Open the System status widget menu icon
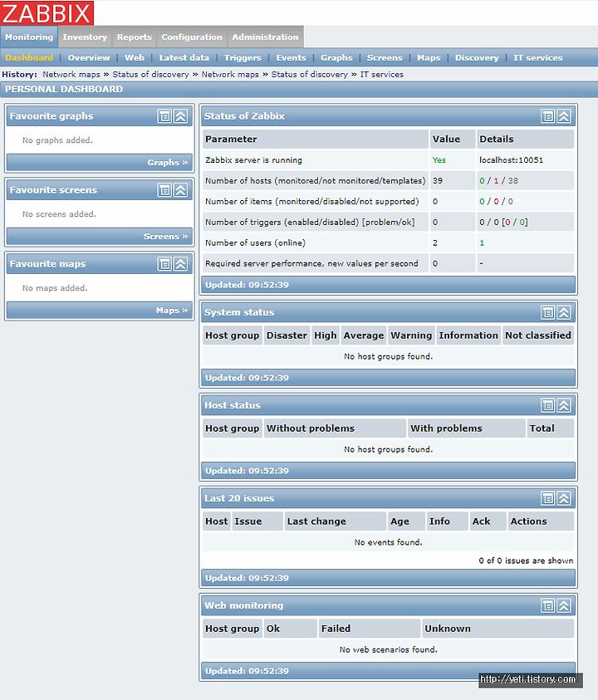This screenshot has width=598, height=700. (x=548, y=312)
